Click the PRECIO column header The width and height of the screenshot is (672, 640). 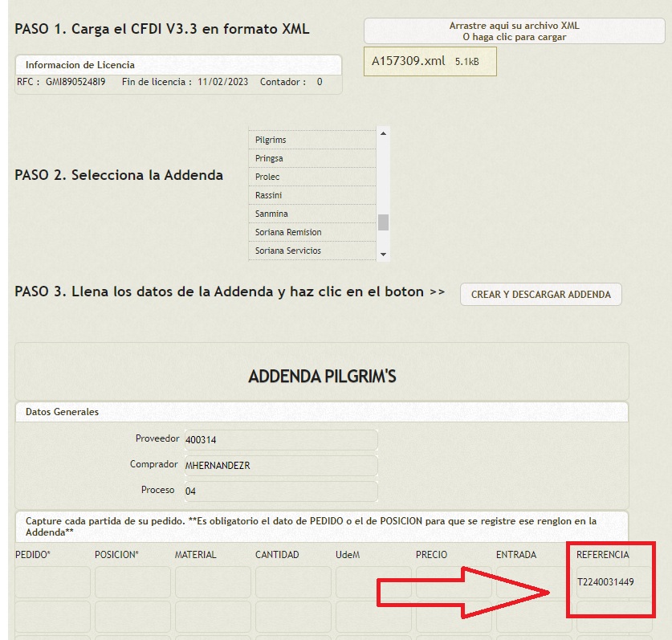point(432,555)
